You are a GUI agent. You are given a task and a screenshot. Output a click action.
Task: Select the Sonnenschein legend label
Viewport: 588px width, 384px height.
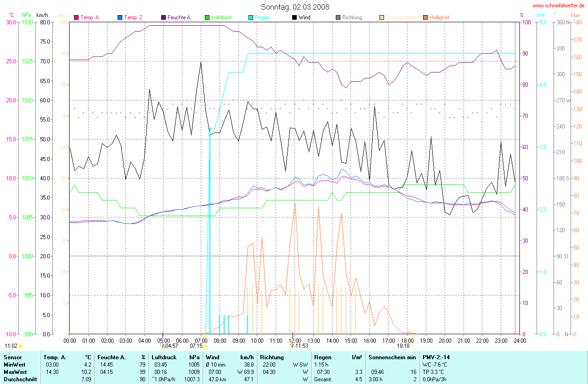pyautogui.click(x=401, y=17)
